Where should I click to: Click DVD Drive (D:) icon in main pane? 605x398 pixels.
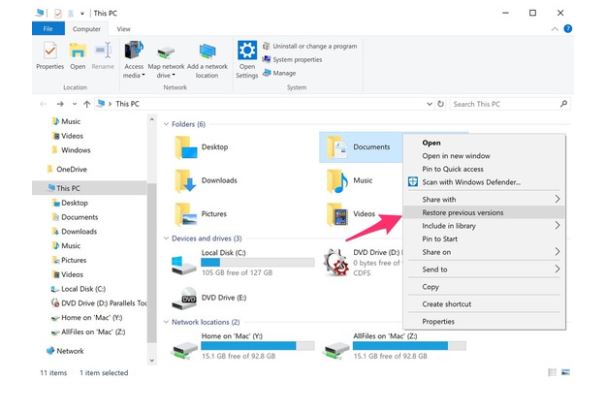click(x=336, y=263)
